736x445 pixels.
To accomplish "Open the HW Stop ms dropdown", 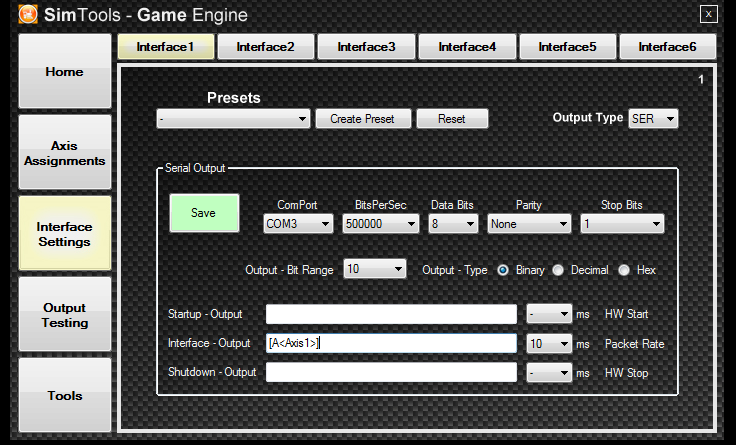I will [549, 373].
